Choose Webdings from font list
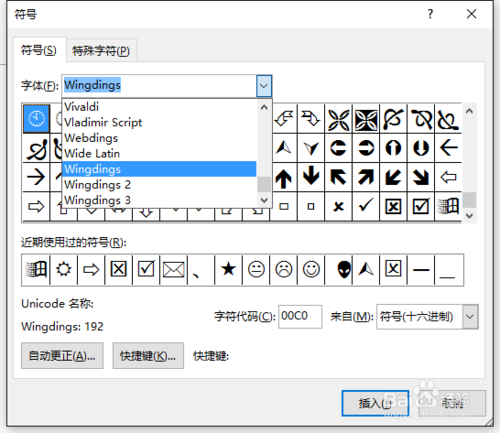The width and height of the screenshot is (500, 433). click(x=159, y=138)
